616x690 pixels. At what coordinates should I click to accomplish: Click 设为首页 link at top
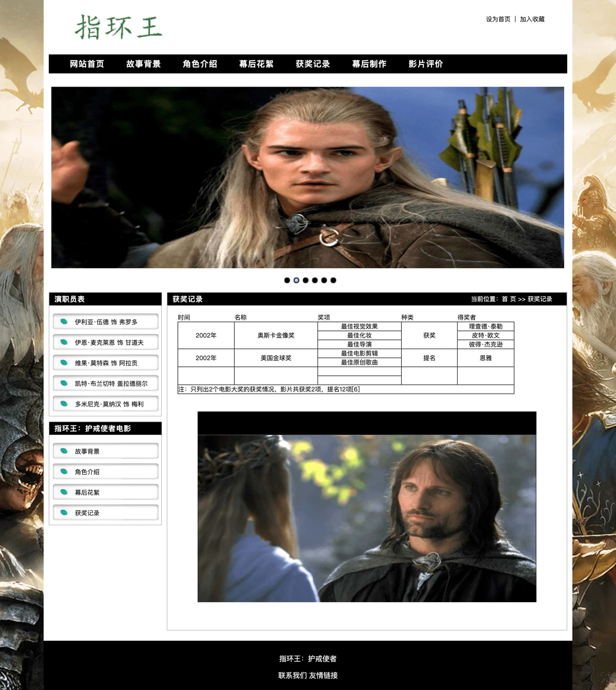click(498, 19)
